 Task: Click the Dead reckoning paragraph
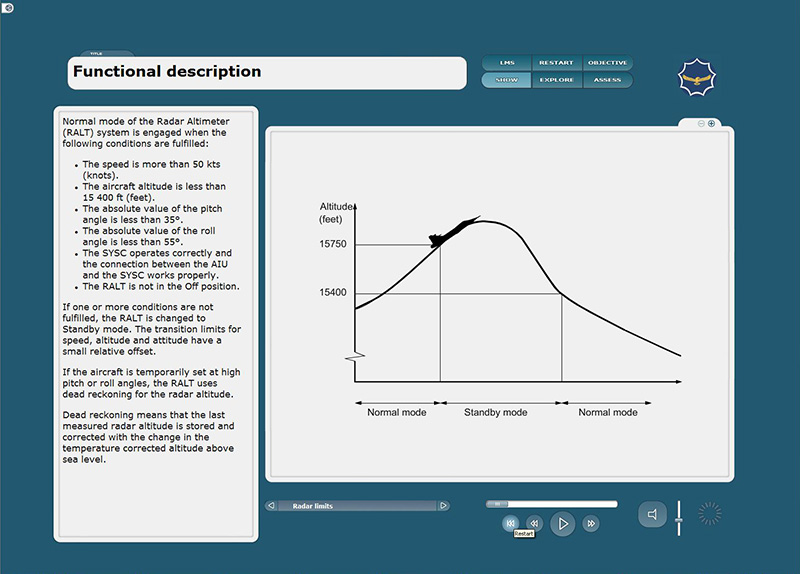pyautogui.click(x=148, y=437)
